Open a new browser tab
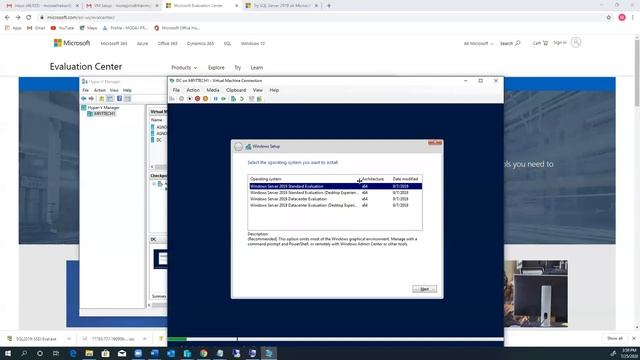 click(329, 6)
